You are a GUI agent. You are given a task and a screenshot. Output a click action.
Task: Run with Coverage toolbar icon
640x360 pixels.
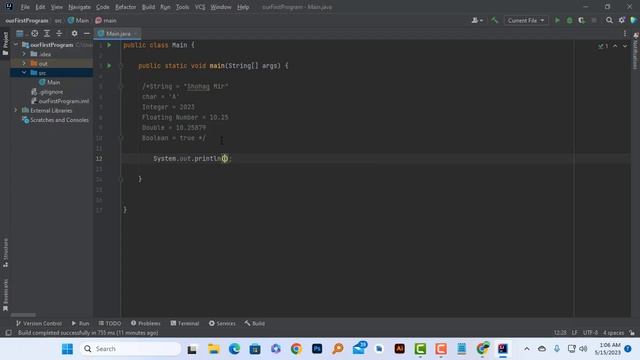(x=582, y=20)
